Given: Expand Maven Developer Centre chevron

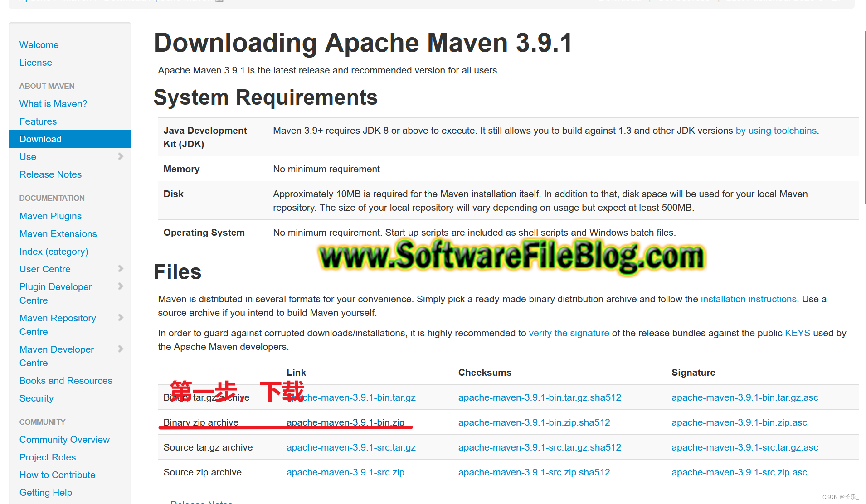Looking at the screenshot, I should click(x=121, y=349).
